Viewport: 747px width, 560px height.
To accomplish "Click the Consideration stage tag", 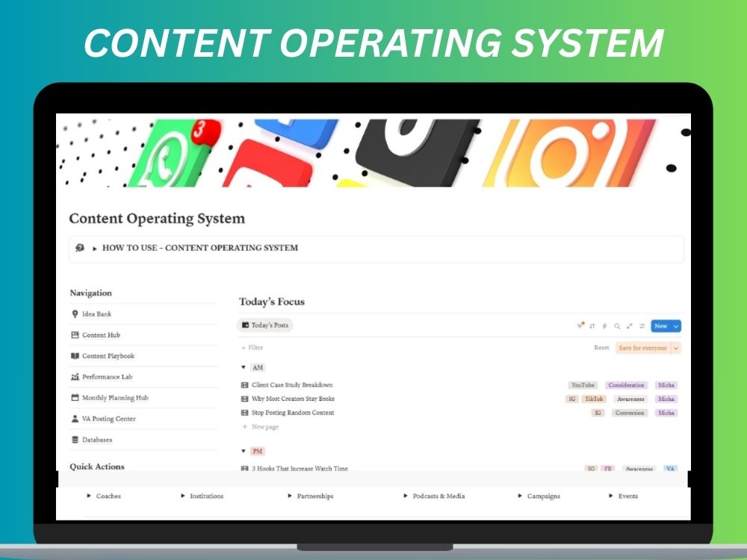I will point(627,385).
